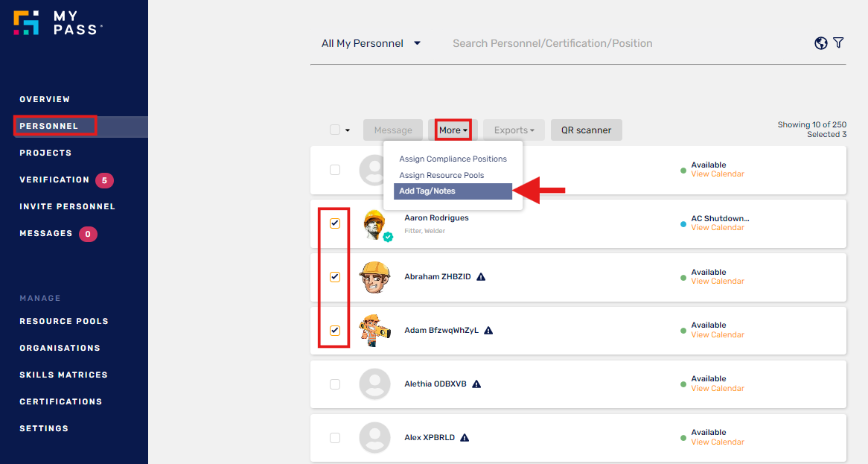
Task: Click the personnel search field
Action: [552, 43]
